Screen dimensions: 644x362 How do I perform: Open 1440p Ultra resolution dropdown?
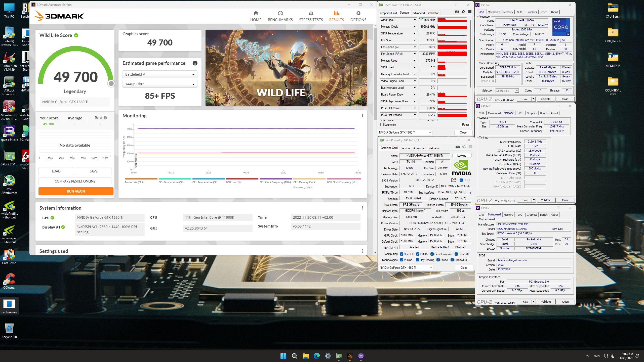(x=160, y=84)
